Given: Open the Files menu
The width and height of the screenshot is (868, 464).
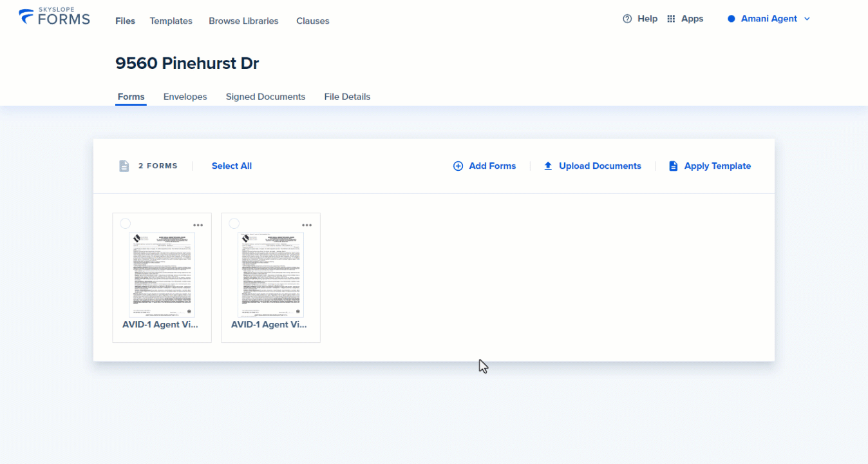Looking at the screenshot, I should click(126, 21).
